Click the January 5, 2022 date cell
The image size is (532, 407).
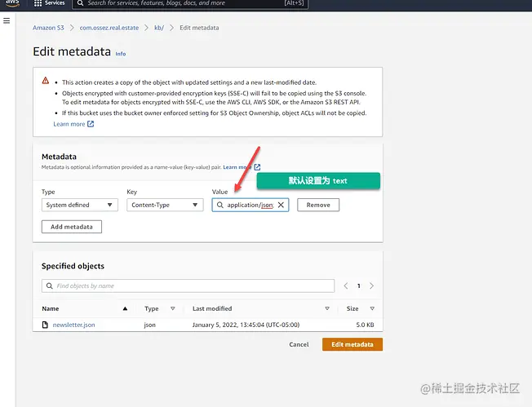(x=246, y=325)
